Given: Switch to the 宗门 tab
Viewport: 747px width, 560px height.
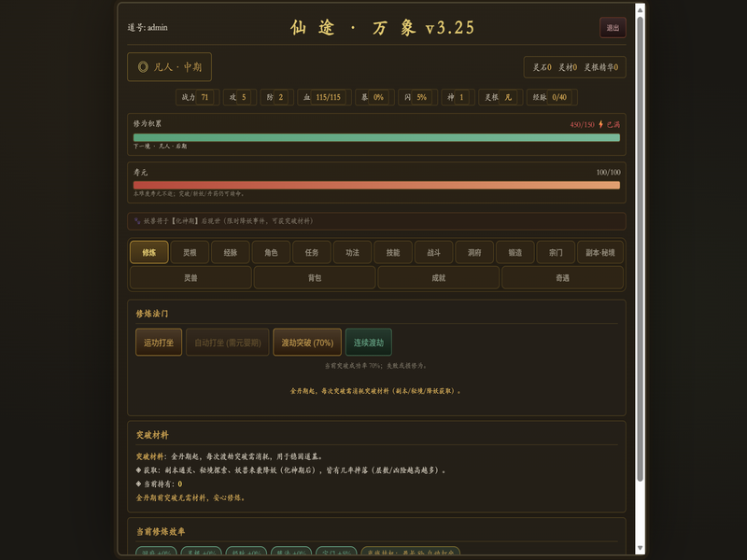Looking at the screenshot, I should [x=556, y=252].
